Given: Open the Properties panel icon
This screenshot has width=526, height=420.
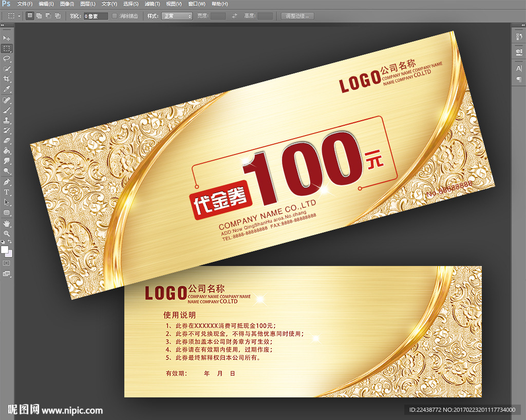Looking at the screenshot, I should [519, 52].
